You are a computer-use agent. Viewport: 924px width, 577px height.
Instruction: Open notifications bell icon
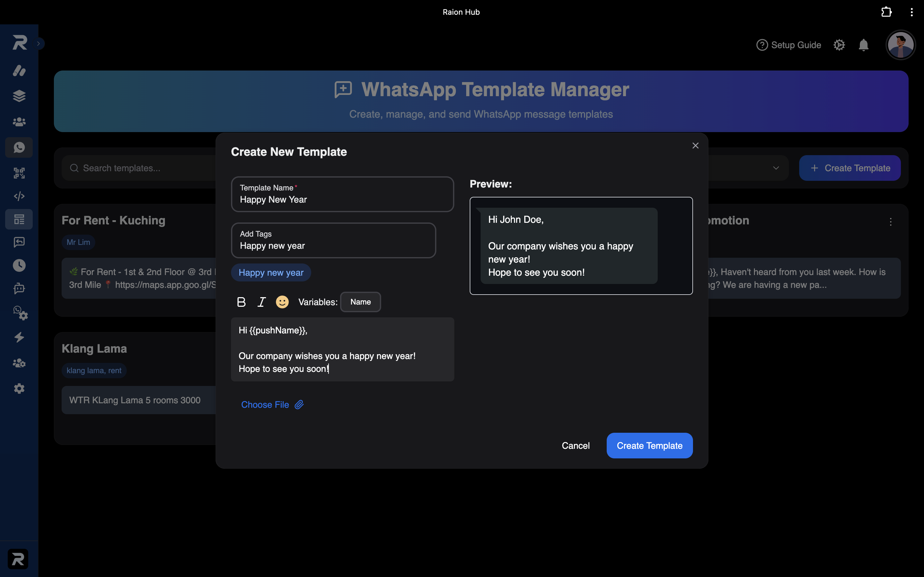[x=863, y=45]
